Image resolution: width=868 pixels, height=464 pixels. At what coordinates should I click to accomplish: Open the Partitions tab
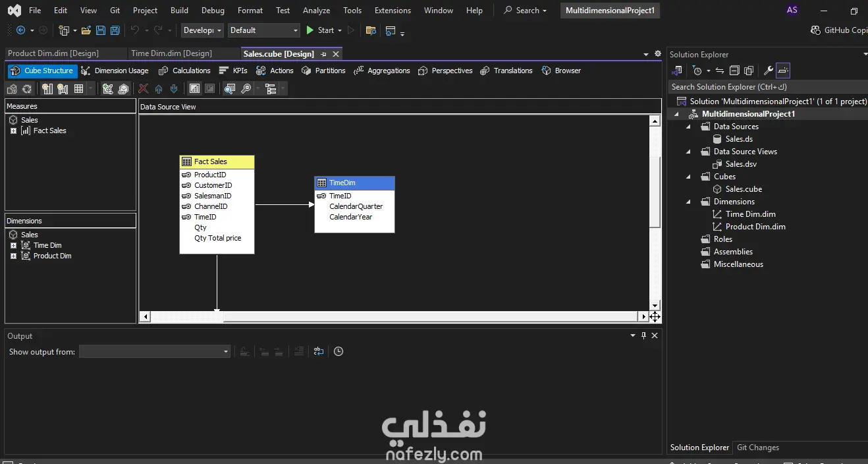click(323, 71)
